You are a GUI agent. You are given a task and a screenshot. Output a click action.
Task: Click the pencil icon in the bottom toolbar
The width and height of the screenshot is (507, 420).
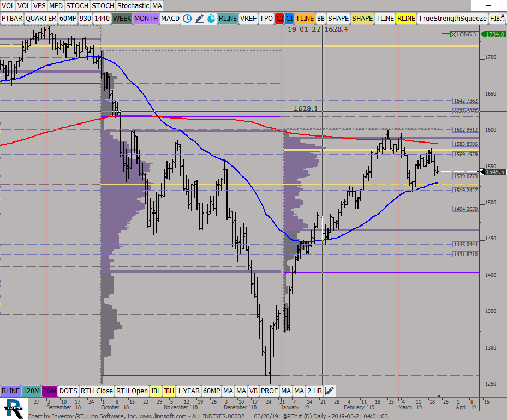point(331,391)
